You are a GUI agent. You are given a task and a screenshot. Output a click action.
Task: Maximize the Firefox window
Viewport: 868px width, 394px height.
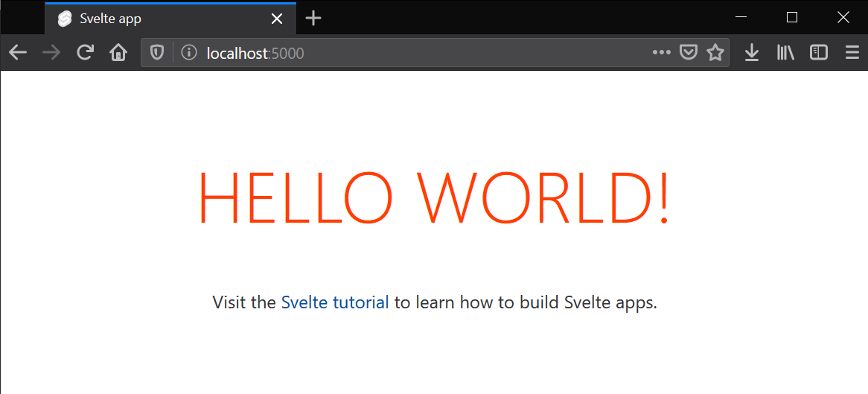coord(792,17)
